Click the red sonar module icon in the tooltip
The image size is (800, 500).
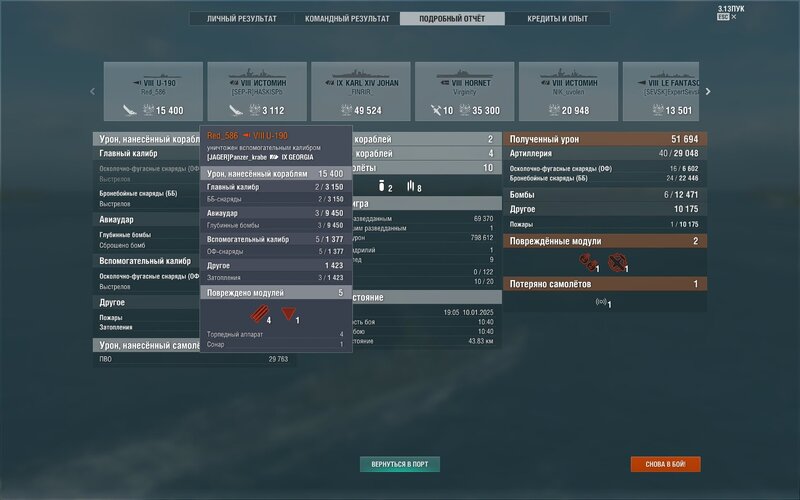[x=288, y=315]
